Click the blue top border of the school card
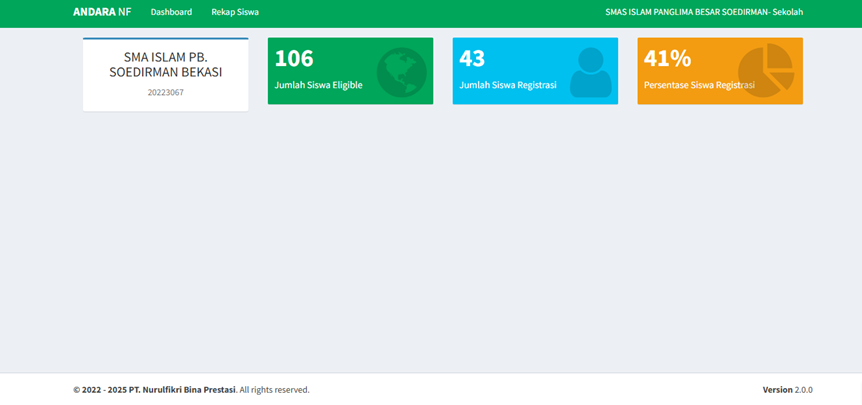The width and height of the screenshot is (862, 405). [166, 39]
